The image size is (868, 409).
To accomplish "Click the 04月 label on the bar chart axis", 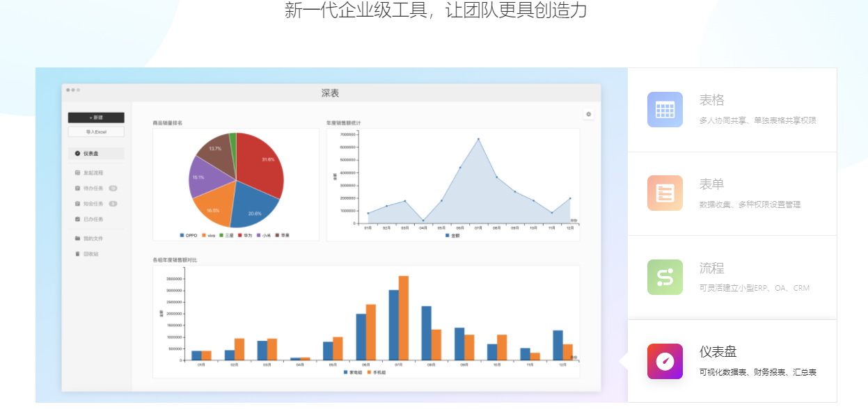I will tap(300, 364).
